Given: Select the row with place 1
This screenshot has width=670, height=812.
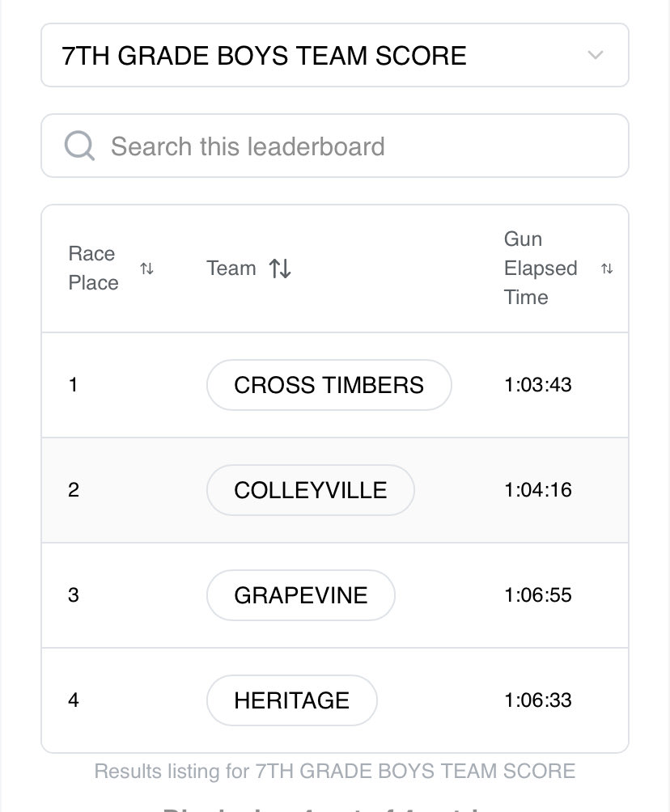Looking at the screenshot, I should click(x=335, y=385).
